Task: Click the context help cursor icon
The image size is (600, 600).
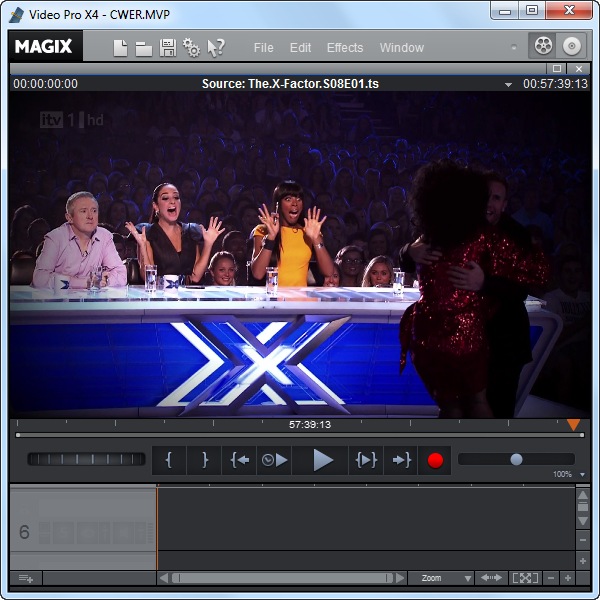Action: [216, 48]
